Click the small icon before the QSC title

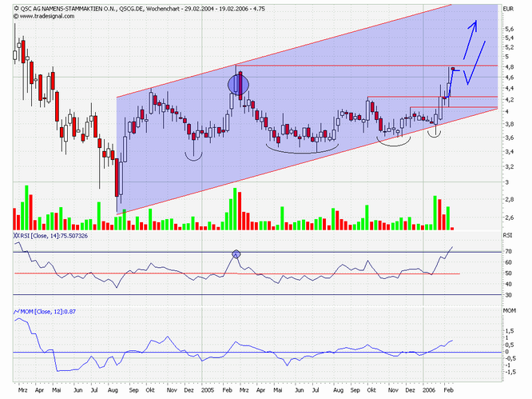(16, 9)
